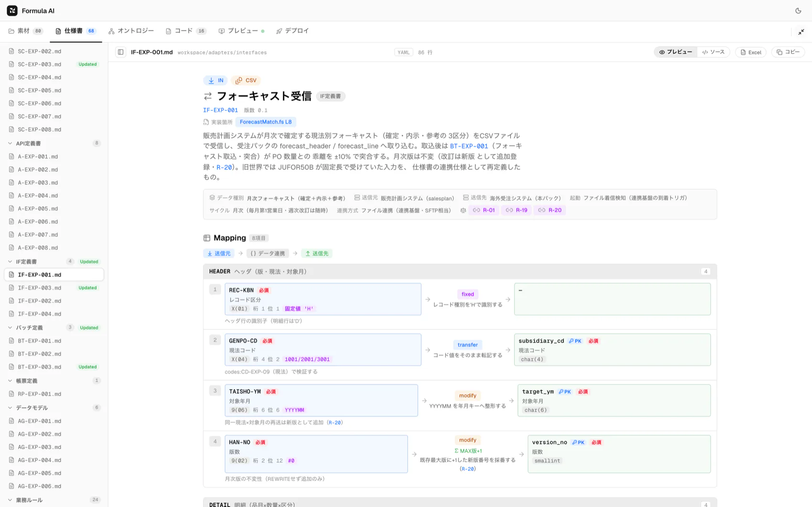Click the file icon of RP-EXP-001.md
This screenshot has height=507, width=812.
(x=11, y=394)
